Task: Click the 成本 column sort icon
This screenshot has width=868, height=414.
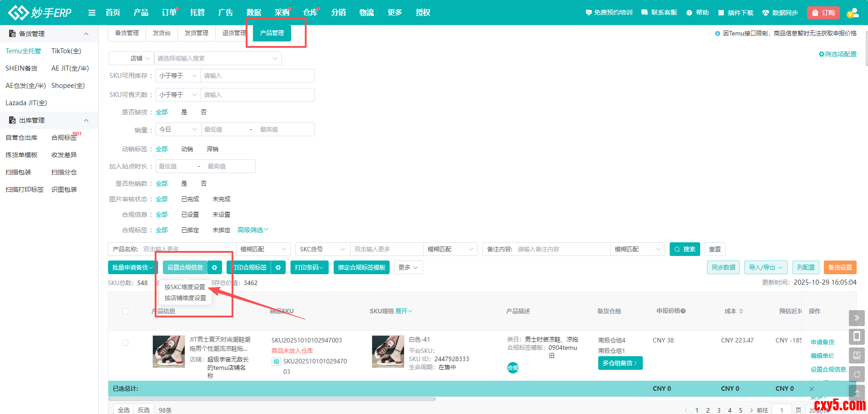Action: point(741,311)
